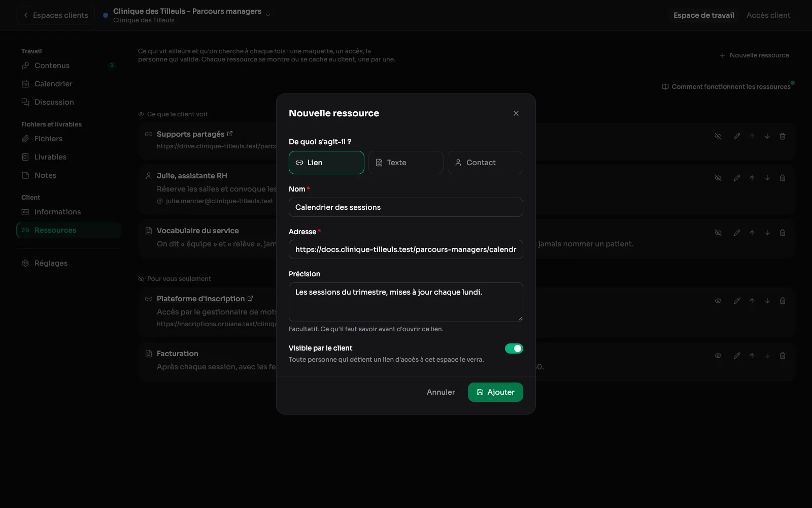
Task: Edit the Vocabulaire du service resource
Action: point(737,233)
